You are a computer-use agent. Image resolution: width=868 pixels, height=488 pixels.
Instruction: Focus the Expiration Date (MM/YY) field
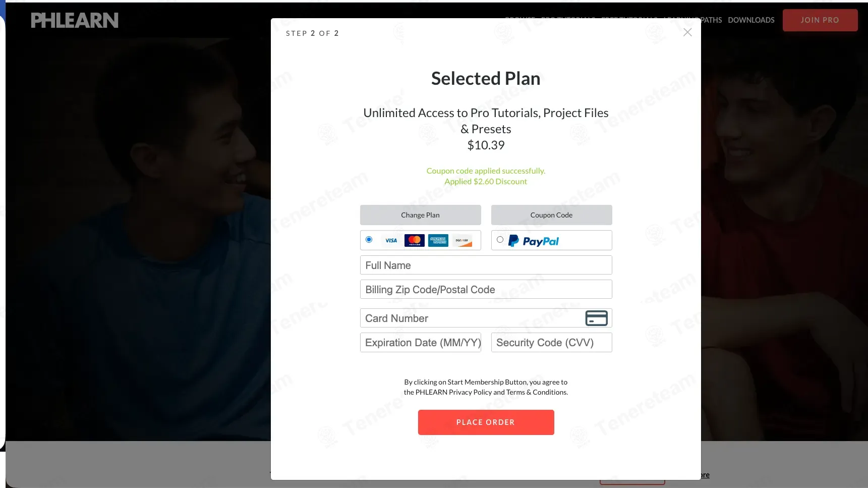421,343
